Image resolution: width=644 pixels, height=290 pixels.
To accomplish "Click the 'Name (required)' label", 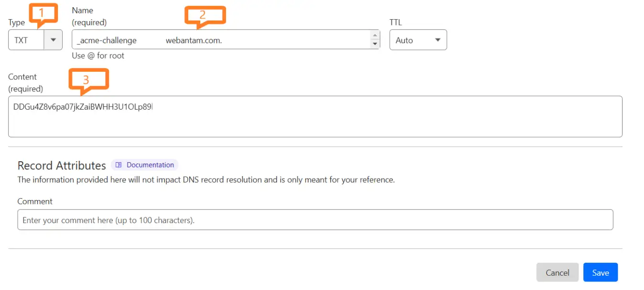I will (89, 16).
